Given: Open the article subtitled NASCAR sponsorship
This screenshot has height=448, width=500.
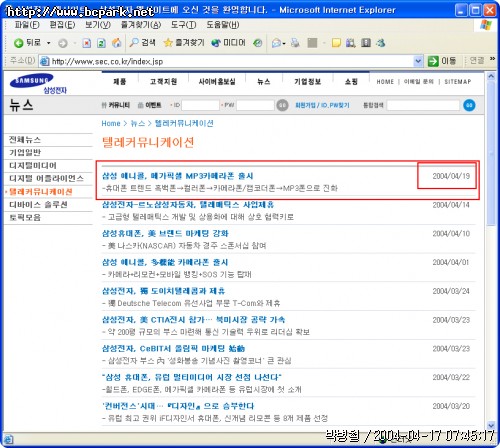Looking at the screenshot, I should click(165, 233).
